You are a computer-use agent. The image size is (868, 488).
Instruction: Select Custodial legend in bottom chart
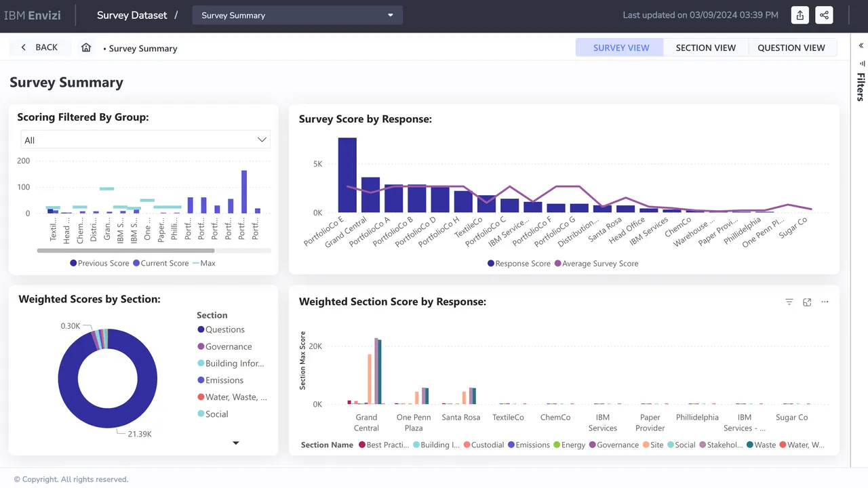[484, 445]
